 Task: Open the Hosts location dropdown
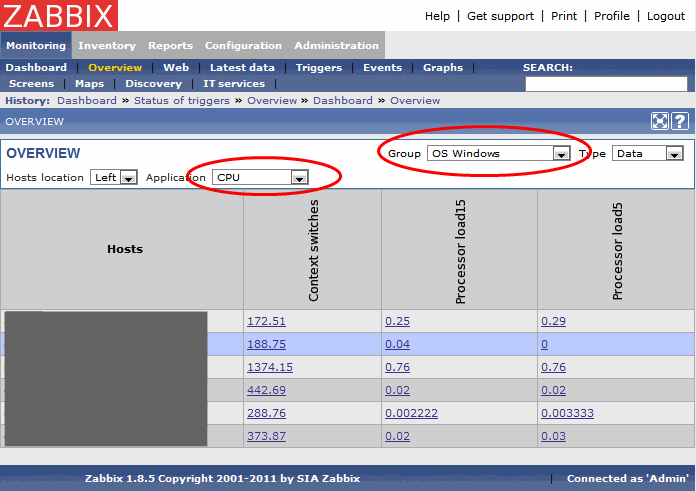coord(114,177)
